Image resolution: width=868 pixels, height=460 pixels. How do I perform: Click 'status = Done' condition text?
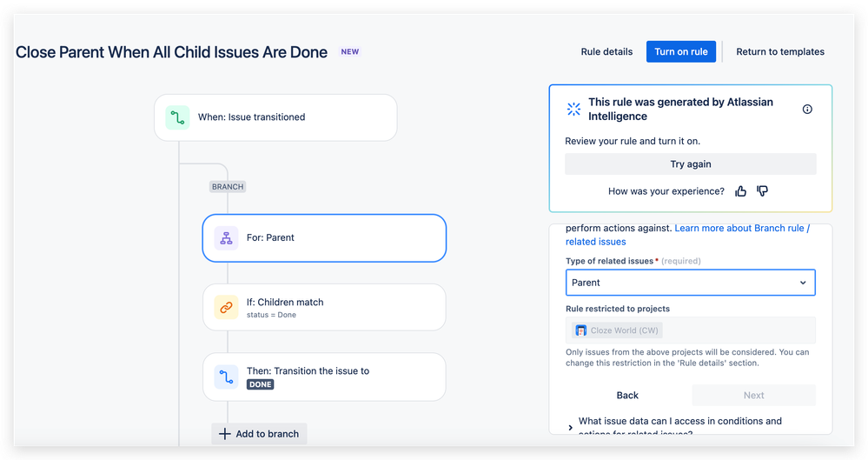point(271,315)
